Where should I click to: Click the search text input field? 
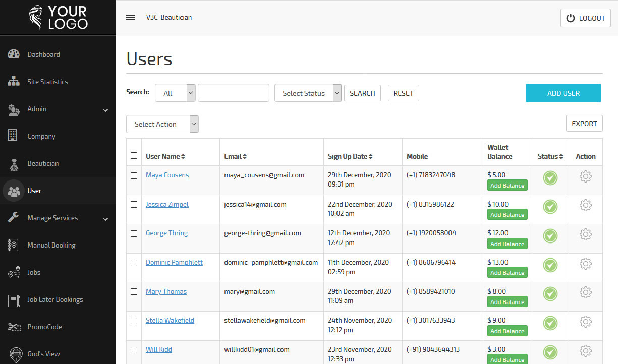click(234, 93)
